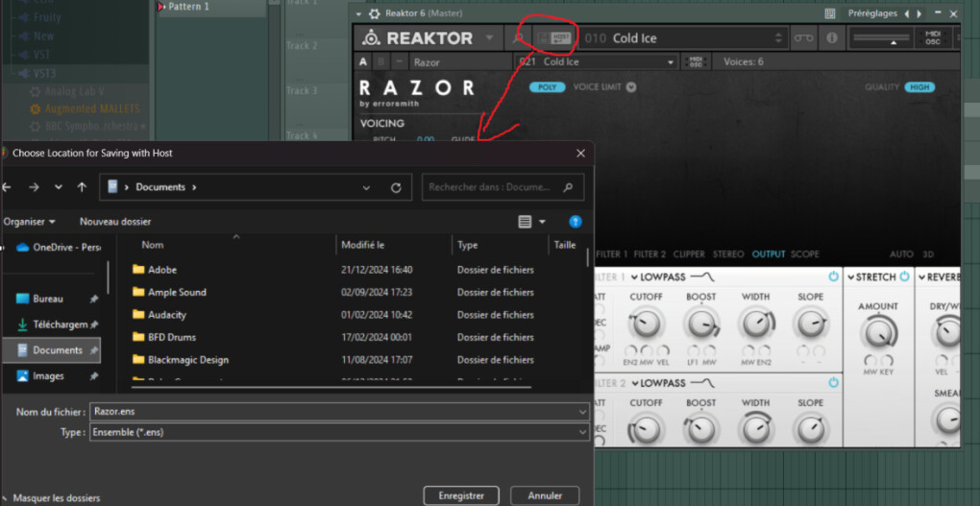
Task: Click the info icon in Reaktor header
Action: click(832, 38)
